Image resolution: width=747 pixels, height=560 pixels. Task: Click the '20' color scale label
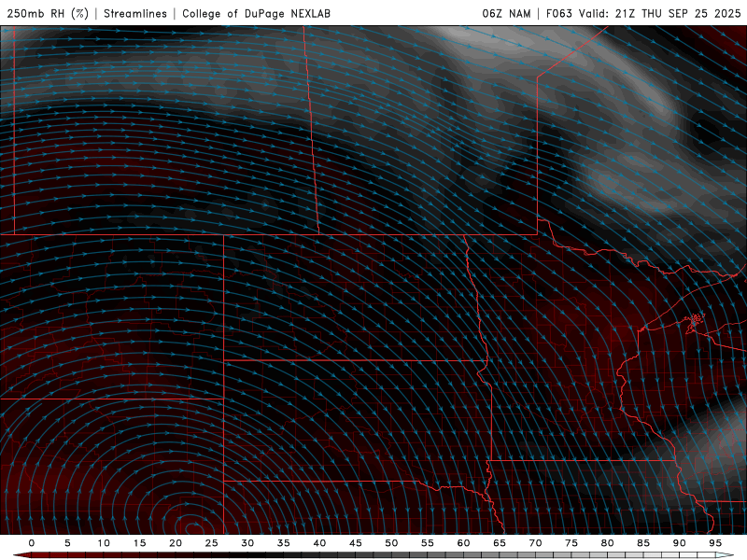(x=176, y=543)
